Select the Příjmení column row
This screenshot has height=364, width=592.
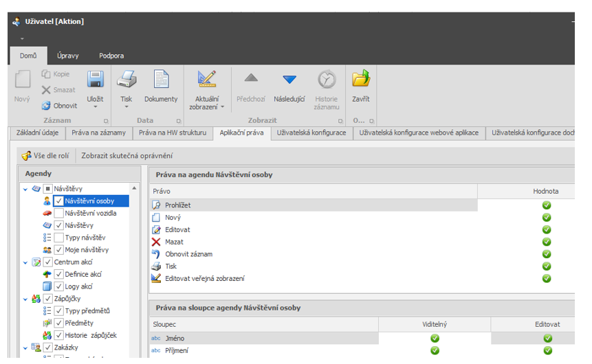(362, 351)
